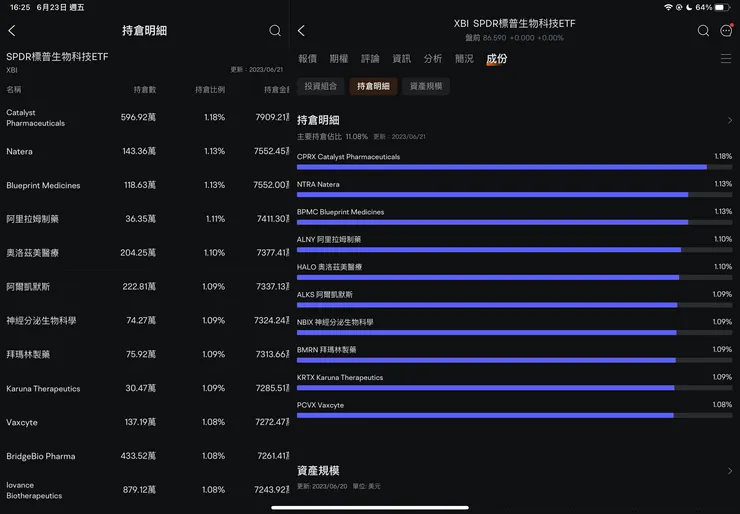Expand the 持倉明細 section chevron
The height and width of the screenshot is (514, 740).
(730, 120)
